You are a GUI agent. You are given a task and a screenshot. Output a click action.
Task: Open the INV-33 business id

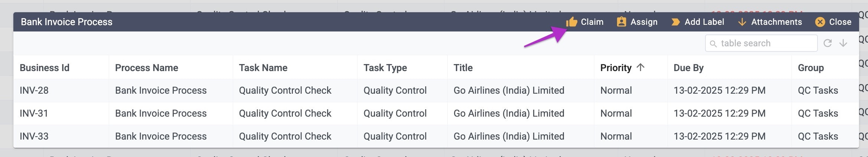tap(34, 136)
